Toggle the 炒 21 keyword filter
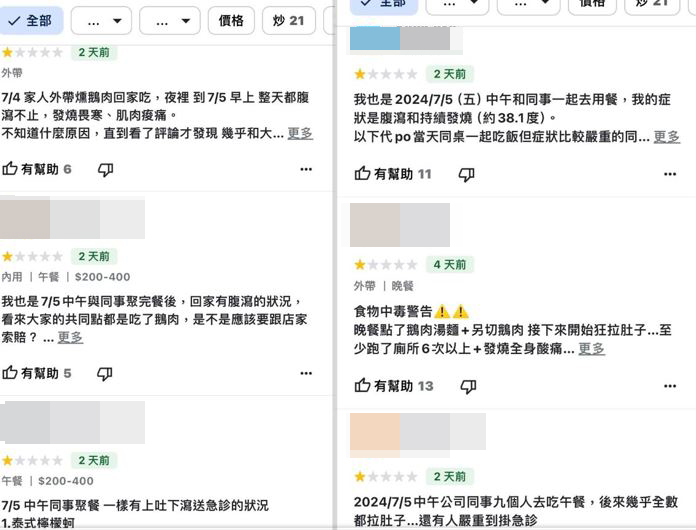Viewport: 696px width, 530px height. pos(288,20)
